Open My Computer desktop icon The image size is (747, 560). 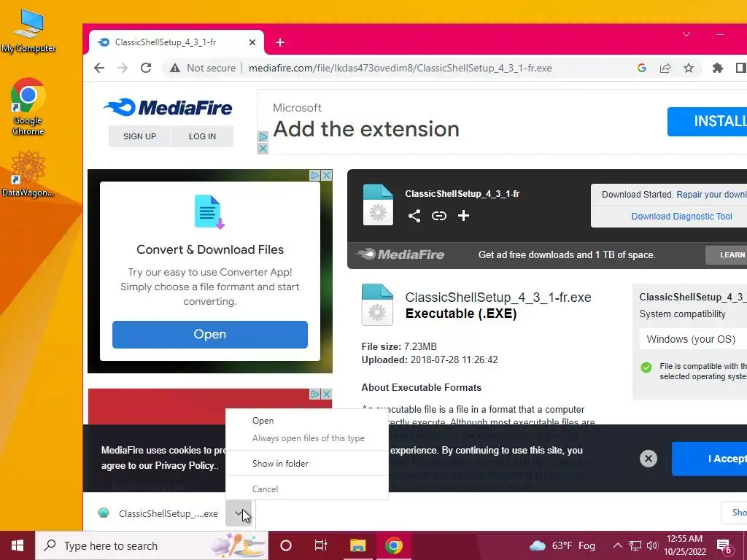(x=28, y=31)
